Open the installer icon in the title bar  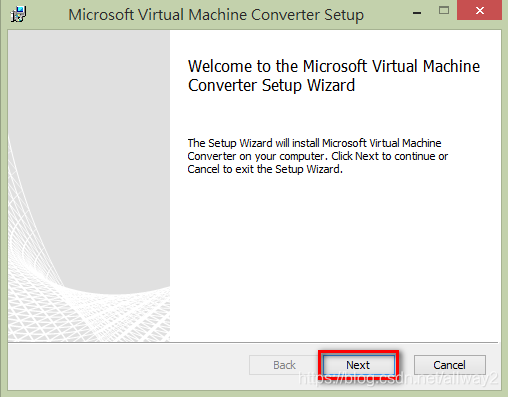coord(18,14)
